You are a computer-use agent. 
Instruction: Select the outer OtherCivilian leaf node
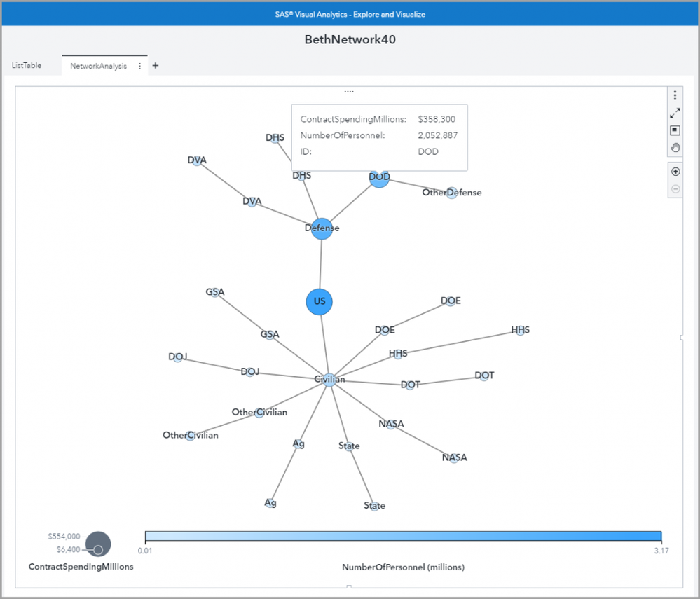(191, 436)
